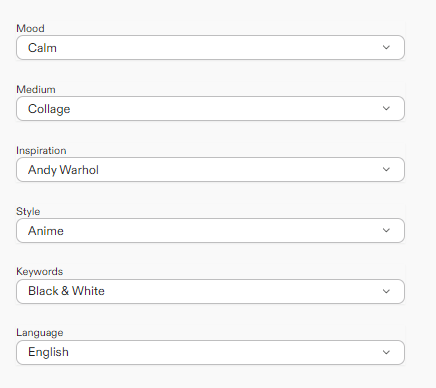Click the Medium field label
This screenshot has height=388, width=436.
(x=36, y=89)
